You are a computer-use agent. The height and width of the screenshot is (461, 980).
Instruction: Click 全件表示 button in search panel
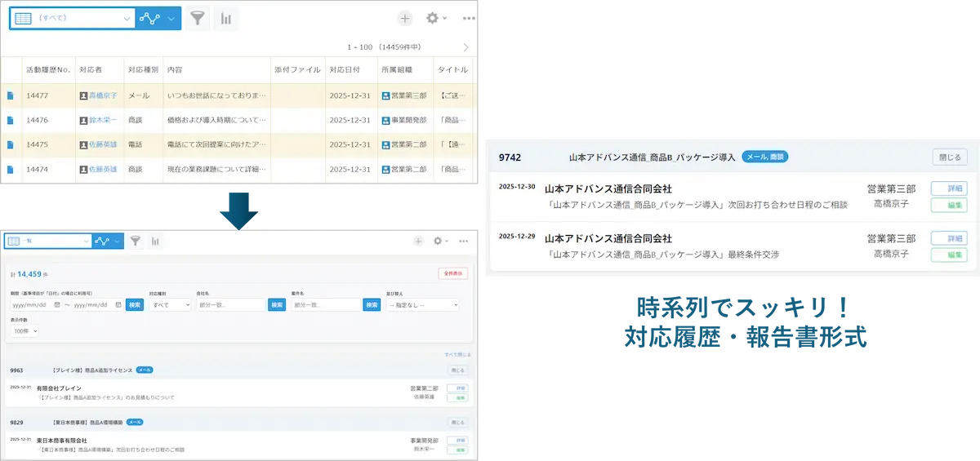tap(452, 273)
